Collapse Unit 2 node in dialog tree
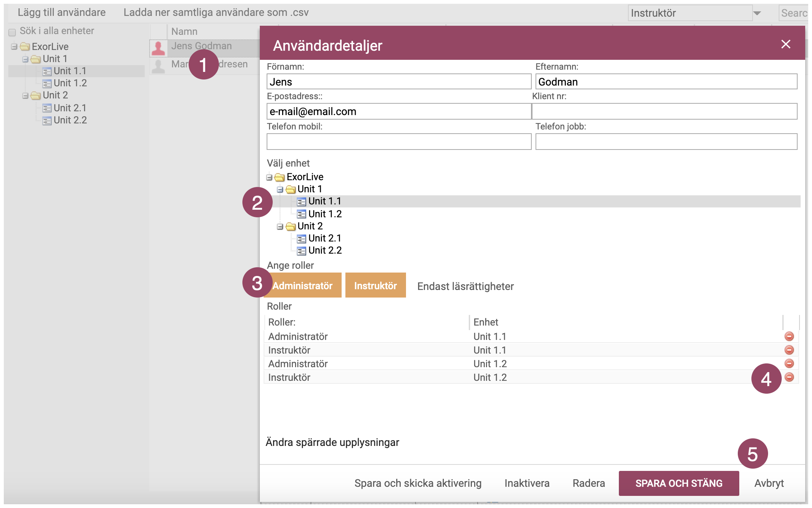 tap(280, 226)
